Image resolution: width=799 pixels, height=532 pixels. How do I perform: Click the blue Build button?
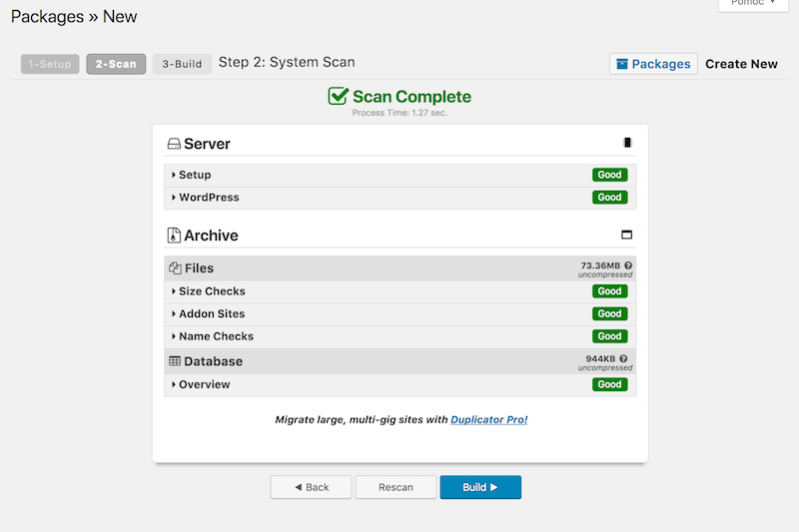tap(480, 487)
